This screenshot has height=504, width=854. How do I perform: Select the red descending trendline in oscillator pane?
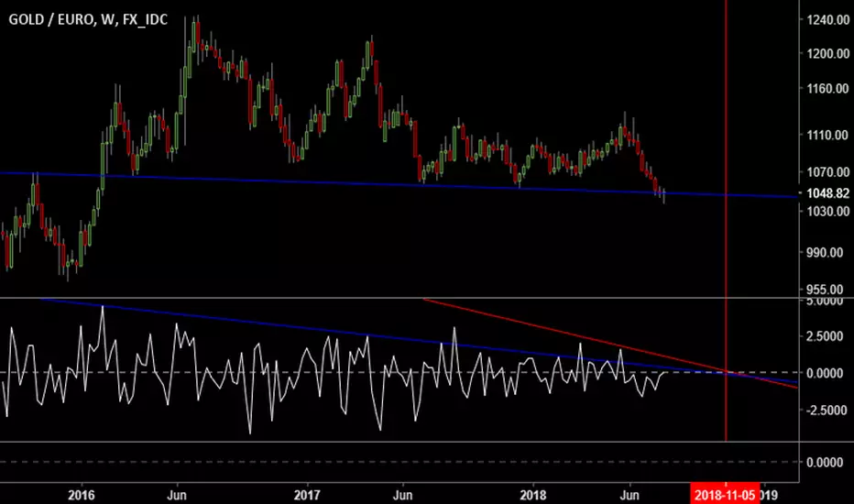[610, 344]
